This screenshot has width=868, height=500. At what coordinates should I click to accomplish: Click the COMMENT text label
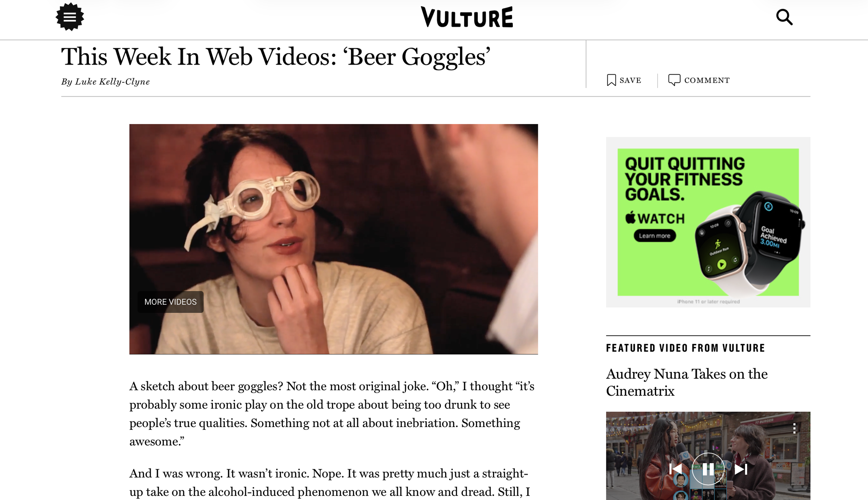[707, 80]
